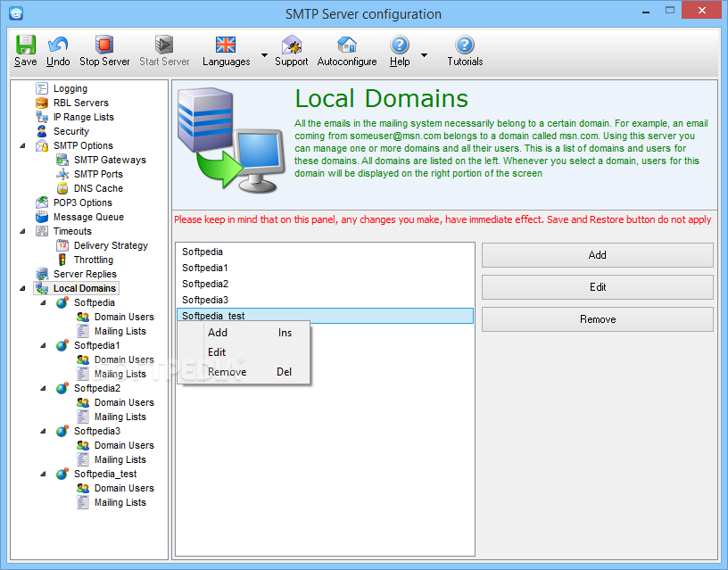Click the greyed Start Server icon
The width and height of the screenshot is (728, 570).
(x=164, y=45)
